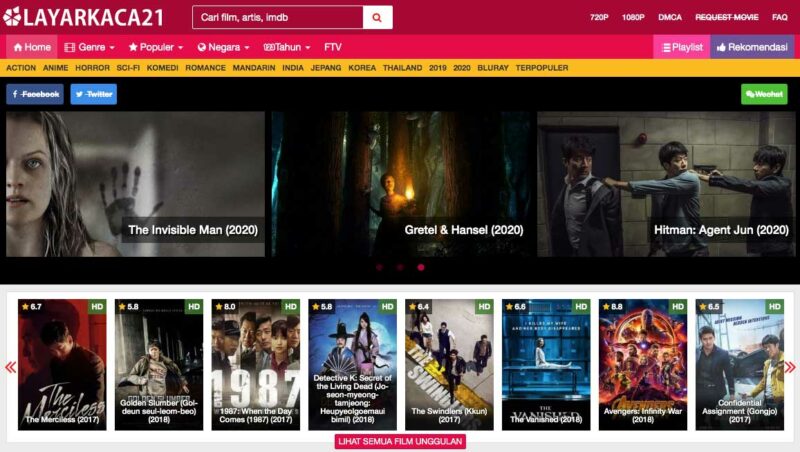Open the Playlist button
Image resolution: width=800 pixels, height=452 pixels.
coord(682,47)
